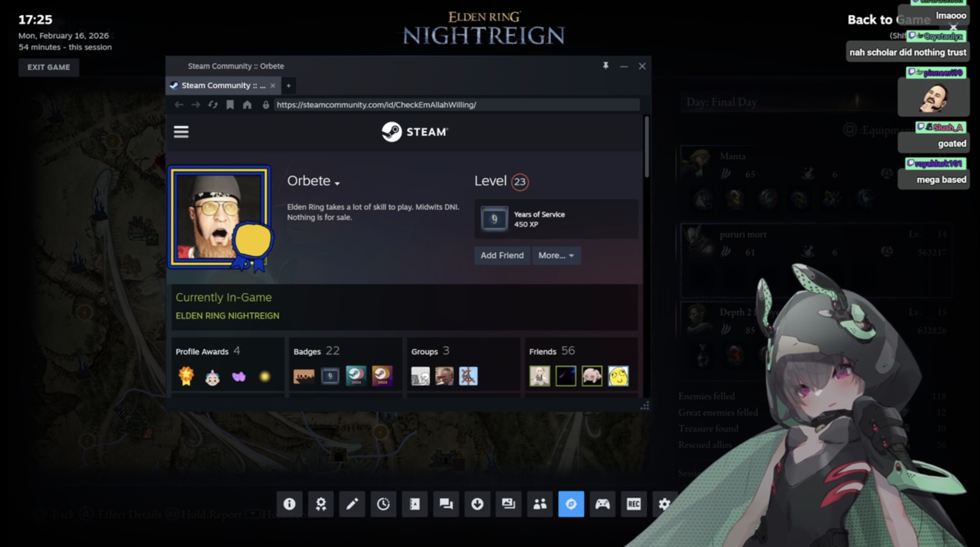
Task: Open the Controller settings icon
Action: click(602, 504)
